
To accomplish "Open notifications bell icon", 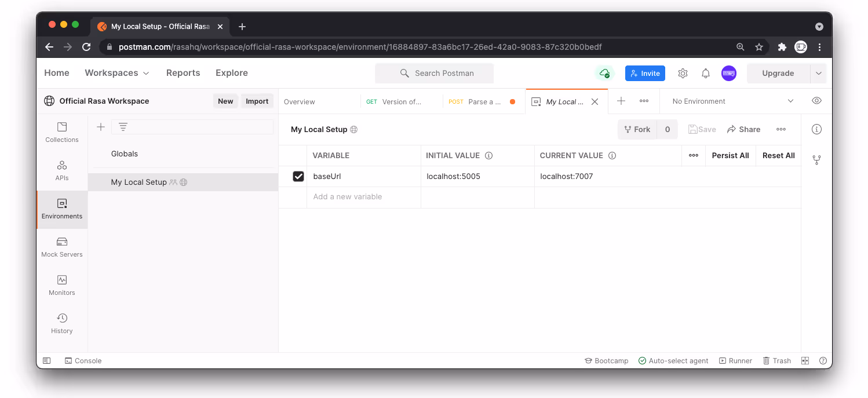I will click(x=706, y=73).
